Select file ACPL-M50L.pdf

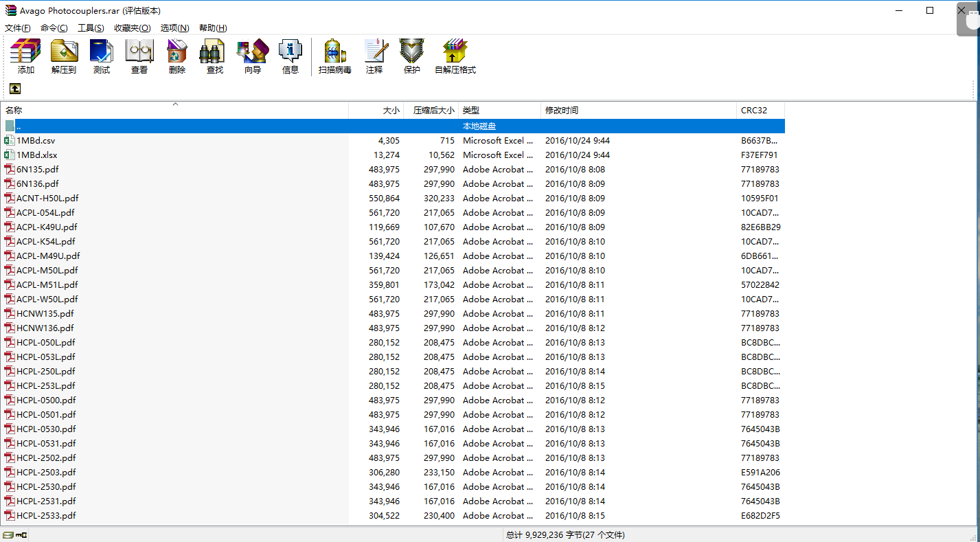point(47,270)
